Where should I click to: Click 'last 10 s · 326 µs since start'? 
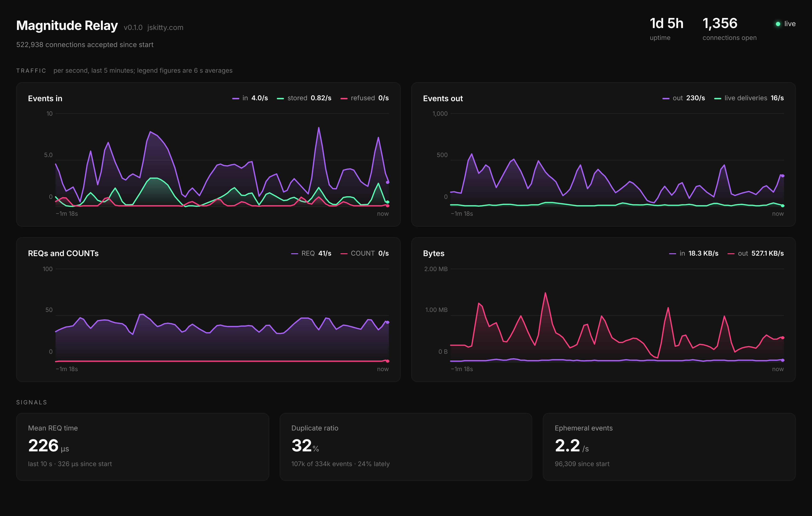(x=70, y=464)
